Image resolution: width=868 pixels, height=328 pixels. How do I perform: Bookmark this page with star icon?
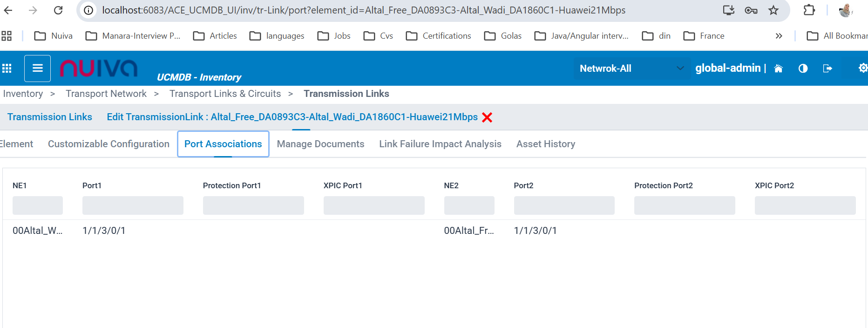pyautogui.click(x=773, y=10)
